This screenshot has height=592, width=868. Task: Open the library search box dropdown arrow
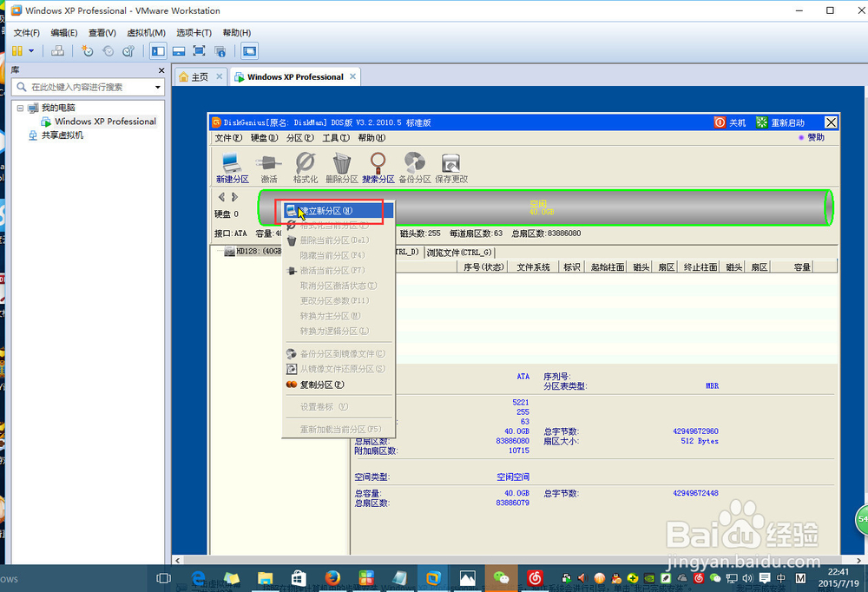157,87
